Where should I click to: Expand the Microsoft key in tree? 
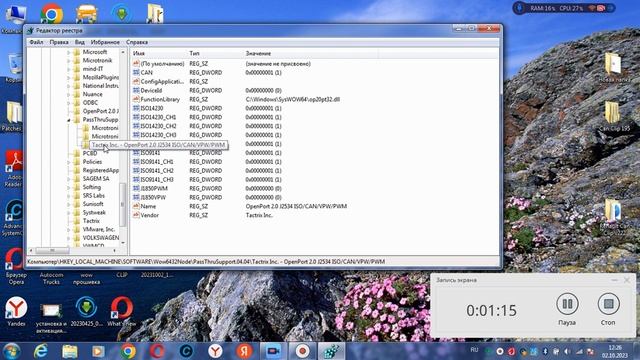point(69,52)
